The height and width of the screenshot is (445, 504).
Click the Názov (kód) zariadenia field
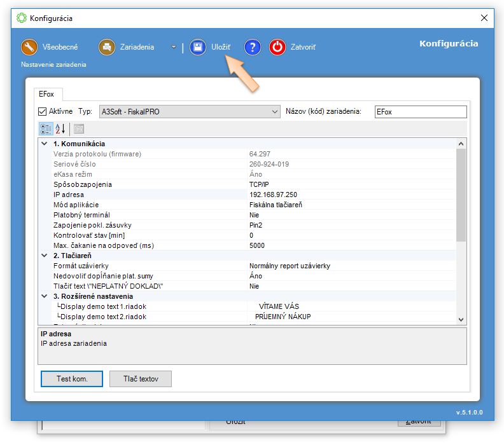[420, 112]
